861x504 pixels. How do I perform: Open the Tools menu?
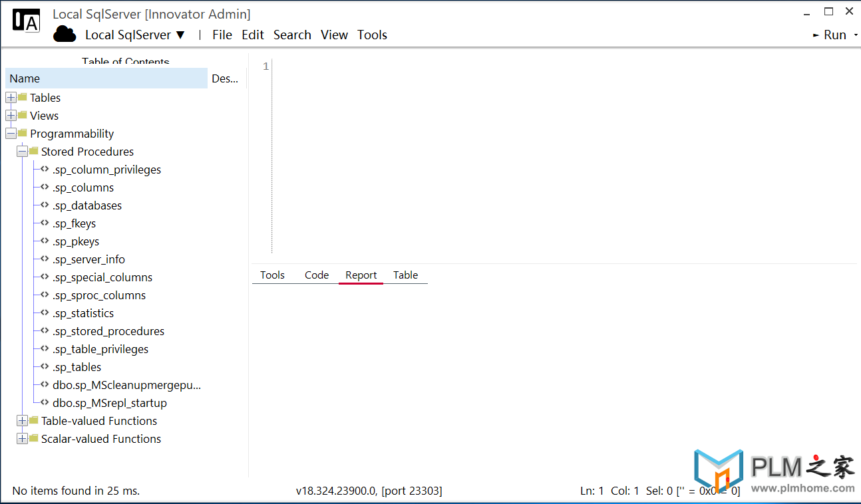pyautogui.click(x=372, y=35)
